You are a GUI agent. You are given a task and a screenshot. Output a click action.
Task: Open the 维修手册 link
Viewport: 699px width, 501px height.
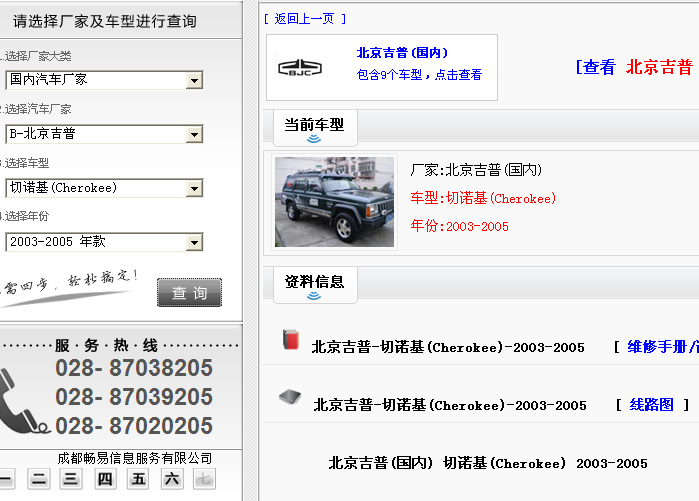point(662,346)
